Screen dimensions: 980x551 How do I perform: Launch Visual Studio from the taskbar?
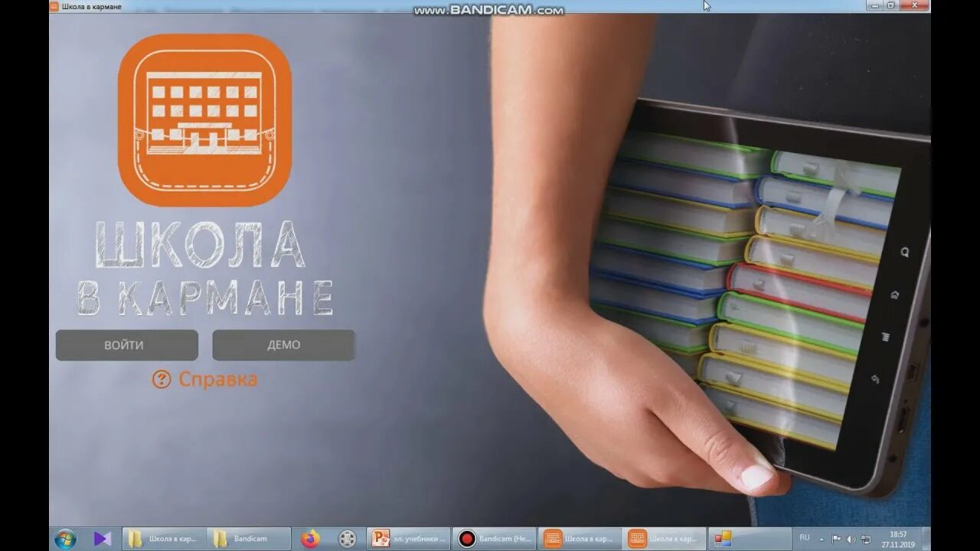tap(102, 539)
